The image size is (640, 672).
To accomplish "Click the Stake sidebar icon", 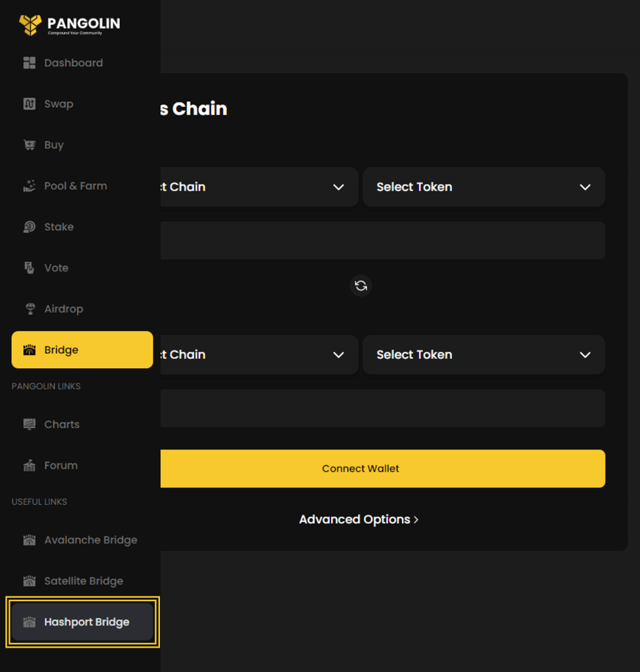I will [30, 227].
